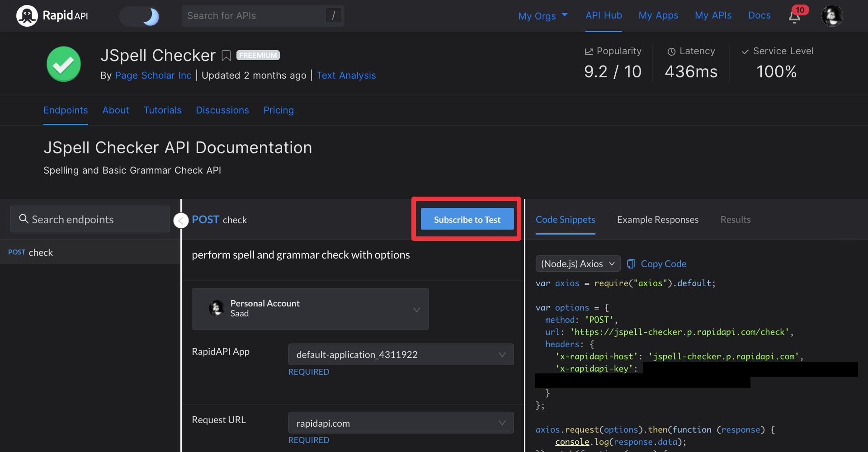This screenshot has height=452, width=868.
Task: Open the RapidAPI App dropdown
Action: click(401, 355)
